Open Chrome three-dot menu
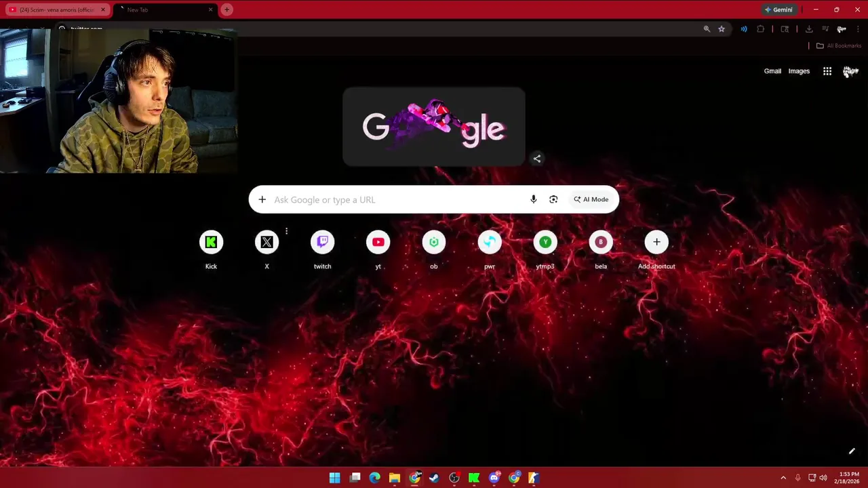868x488 pixels. [x=858, y=29]
